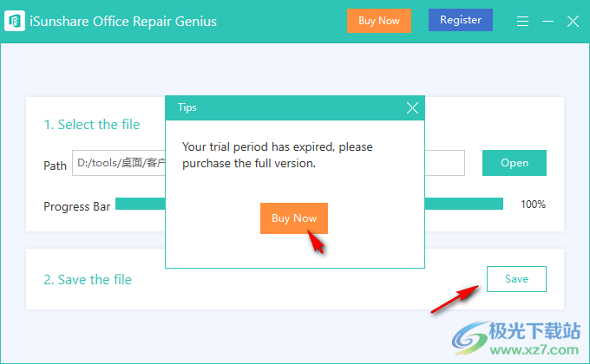Click the Tips dialog title

point(187,107)
